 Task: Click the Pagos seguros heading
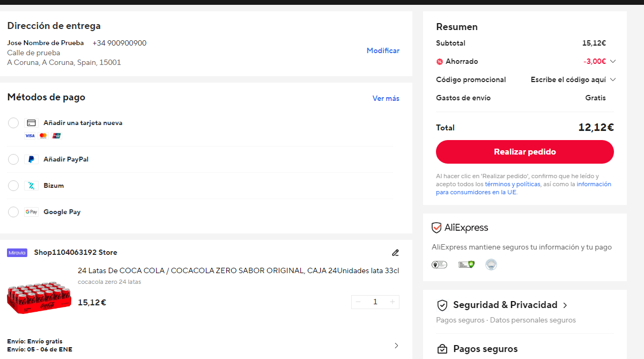coord(485,349)
